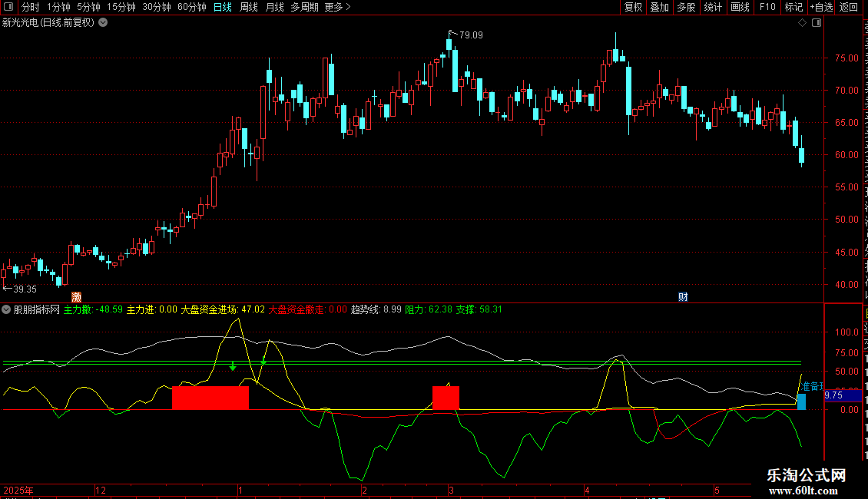Viewport: 868px width, 499px height.
Task: Open the 统计 statistics tool
Action: tap(713, 7)
